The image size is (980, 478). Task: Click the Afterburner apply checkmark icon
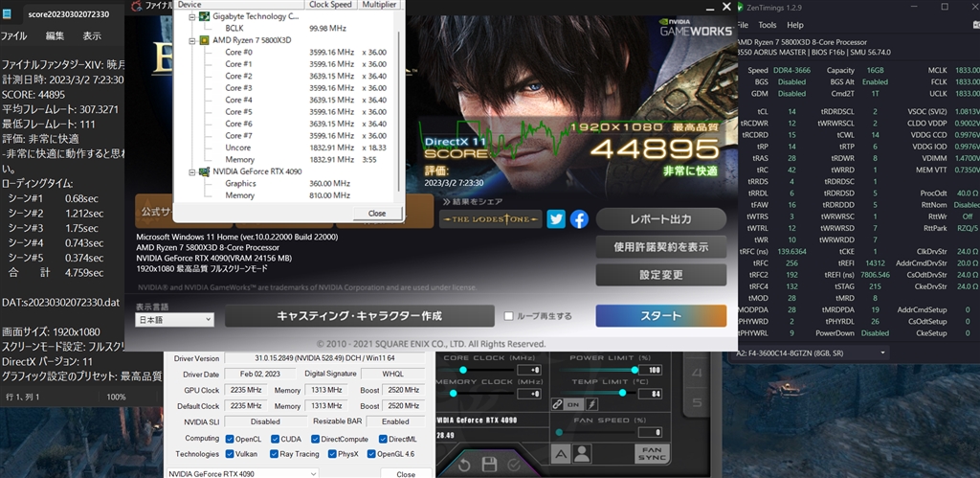coord(514,465)
